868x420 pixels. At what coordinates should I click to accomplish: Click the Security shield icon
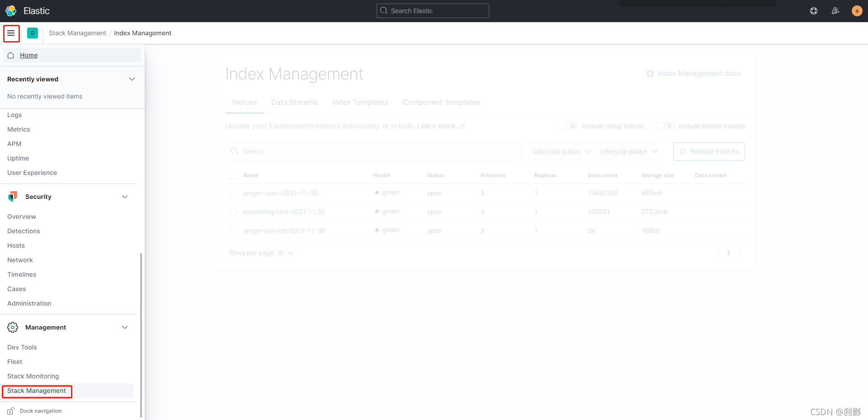(13, 196)
